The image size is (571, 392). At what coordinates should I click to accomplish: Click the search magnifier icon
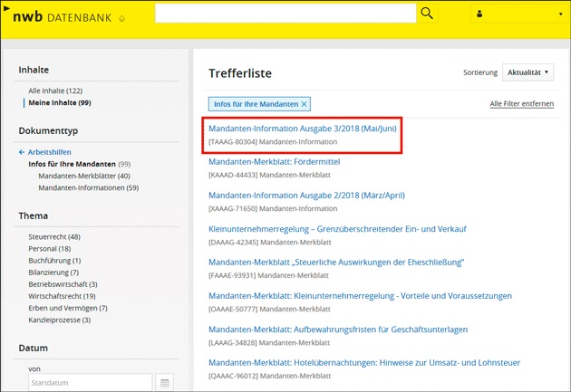pyautogui.click(x=428, y=14)
